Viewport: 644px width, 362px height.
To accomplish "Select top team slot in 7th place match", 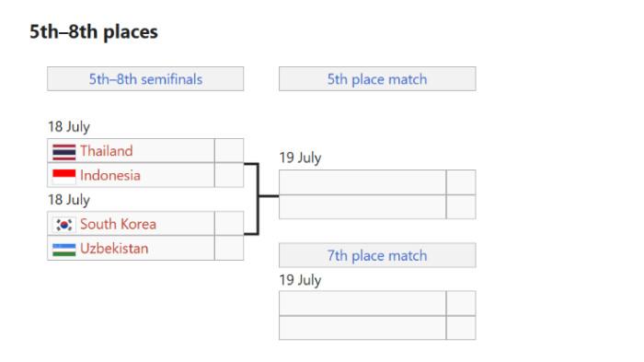I will tap(362, 303).
